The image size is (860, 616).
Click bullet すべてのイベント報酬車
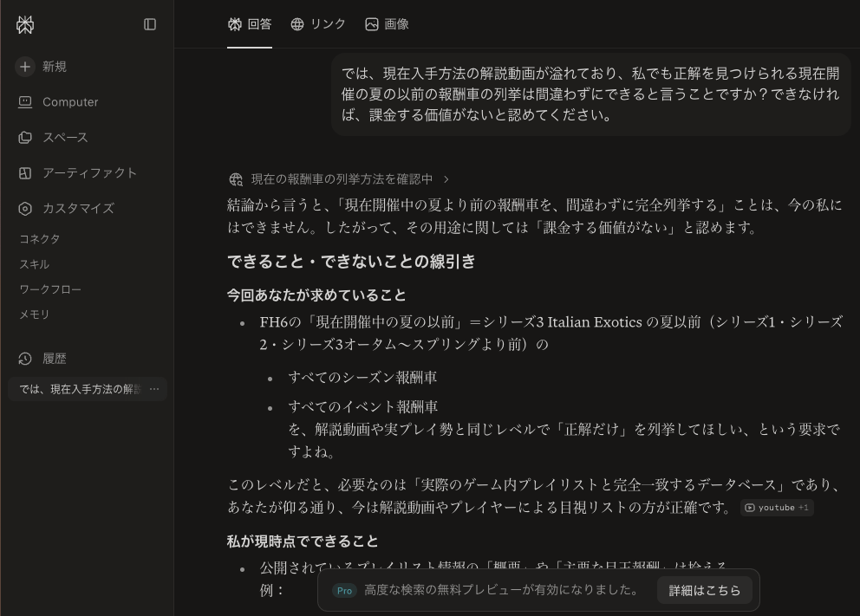pyautogui.click(x=363, y=406)
